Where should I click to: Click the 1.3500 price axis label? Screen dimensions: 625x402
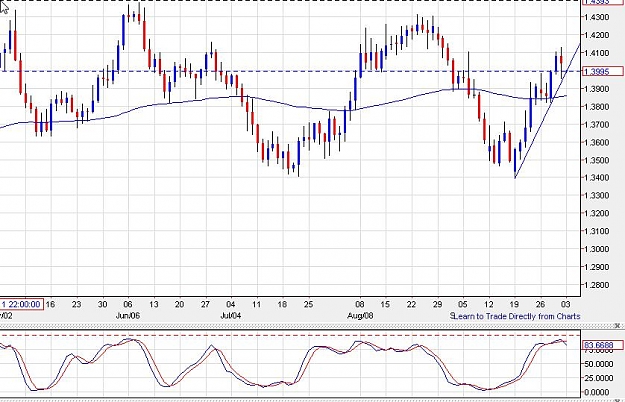(x=597, y=160)
